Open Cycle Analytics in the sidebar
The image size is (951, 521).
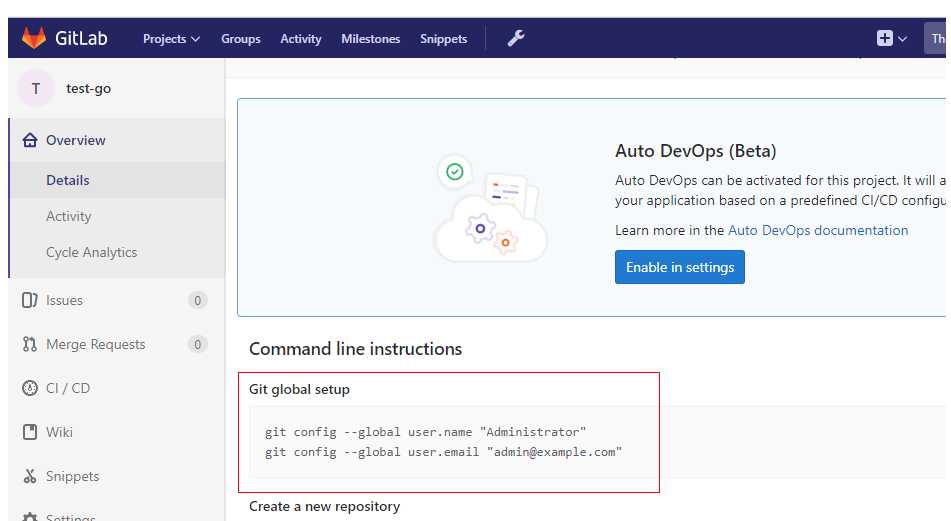click(x=92, y=252)
